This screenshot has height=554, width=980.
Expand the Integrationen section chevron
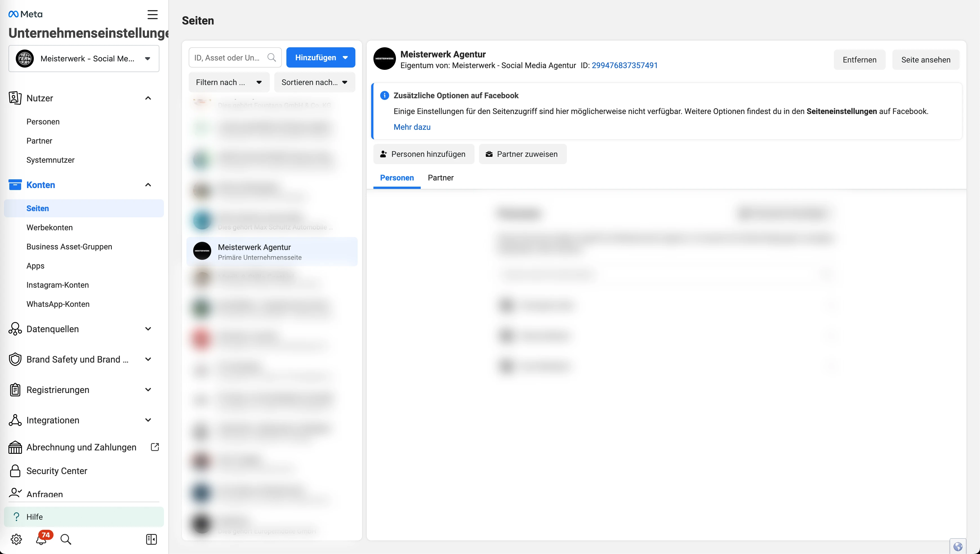click(x=148, y=420)
